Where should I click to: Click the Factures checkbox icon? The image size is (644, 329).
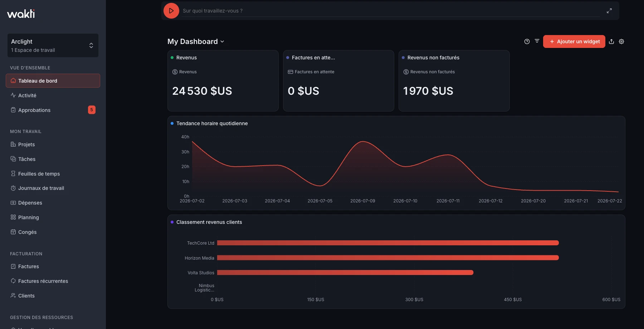click(13, 266)
